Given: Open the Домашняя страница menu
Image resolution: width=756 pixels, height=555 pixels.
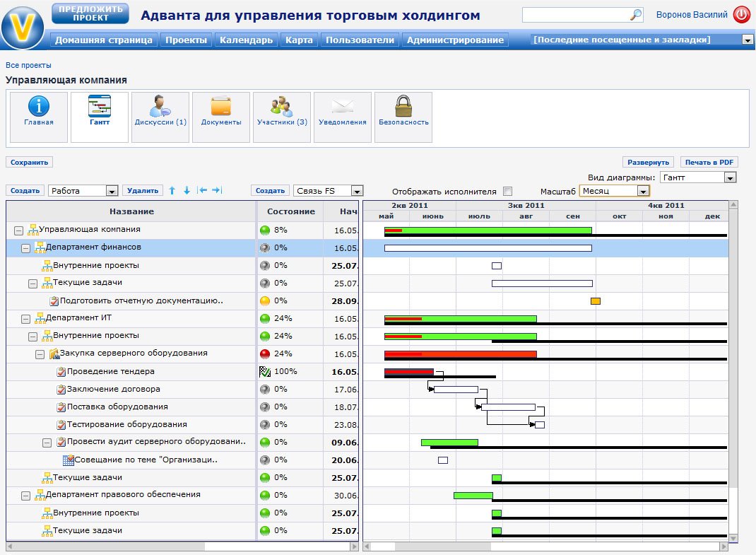Looking at the screenshot, I should tap(104, 40).
